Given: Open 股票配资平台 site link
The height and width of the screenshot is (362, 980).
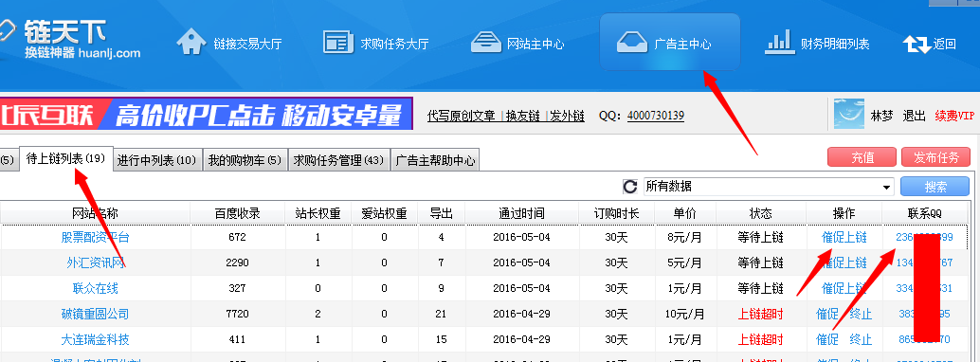Looking at the screenshot, I should [x=95, y=238].
